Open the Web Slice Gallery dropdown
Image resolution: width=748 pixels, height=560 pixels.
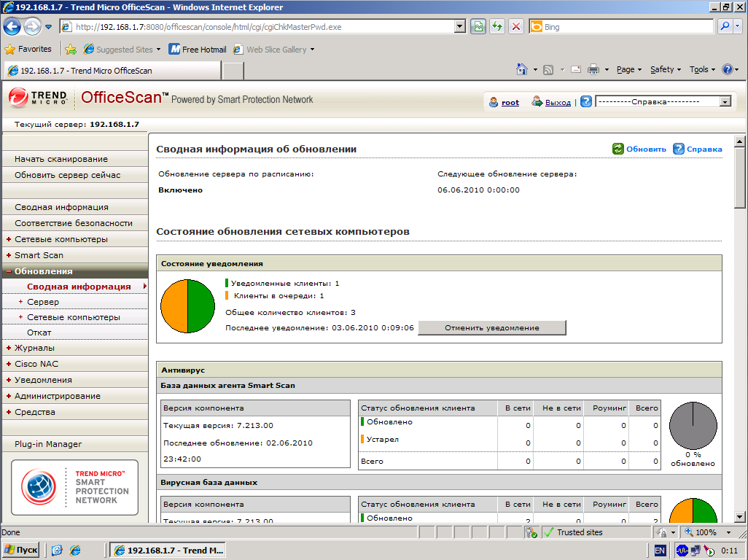(x=313, y=50)
